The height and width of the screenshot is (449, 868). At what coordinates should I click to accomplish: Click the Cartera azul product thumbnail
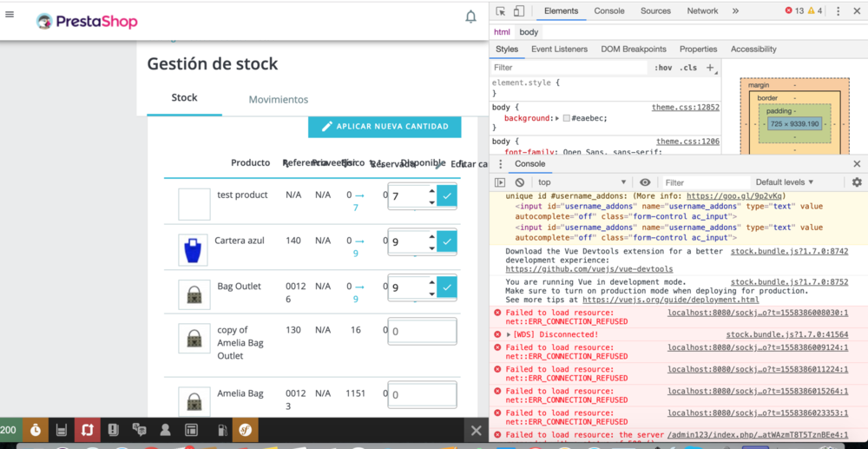193,250
